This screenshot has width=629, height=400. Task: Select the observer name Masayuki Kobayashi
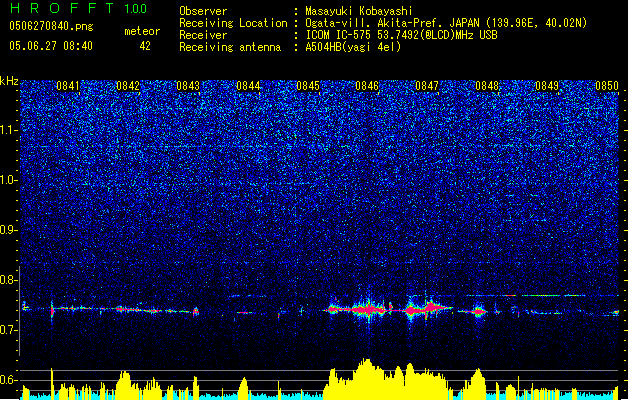(359, 11)
